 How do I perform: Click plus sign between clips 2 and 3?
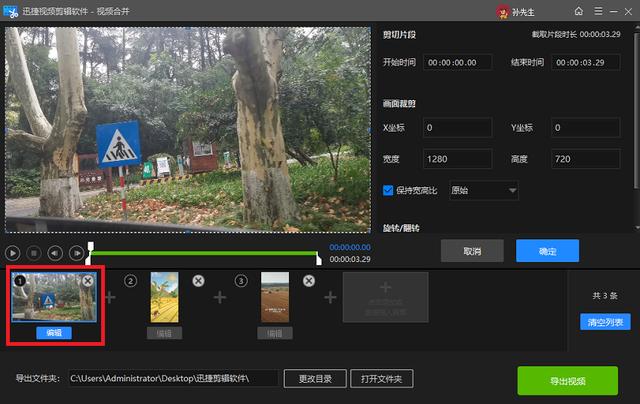[220, 297]
